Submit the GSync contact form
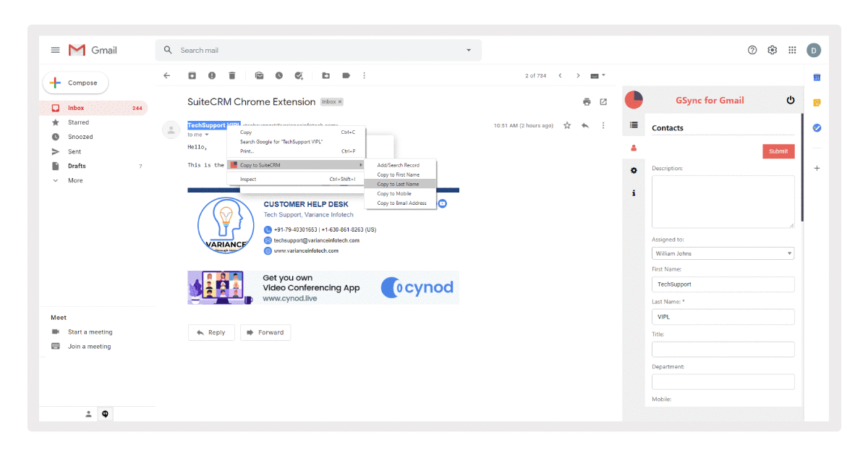Viewport: 868px width, 456px height. 778,151
